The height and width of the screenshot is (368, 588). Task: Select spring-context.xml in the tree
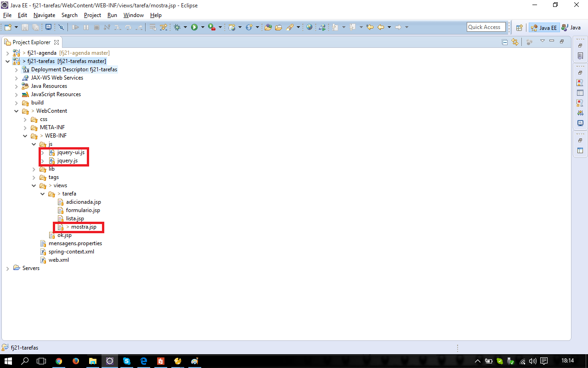[x=71, y=252]
